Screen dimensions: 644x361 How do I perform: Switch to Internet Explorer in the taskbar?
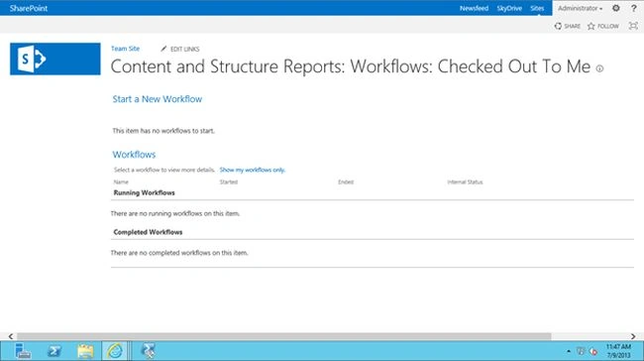tap(115, 351)
